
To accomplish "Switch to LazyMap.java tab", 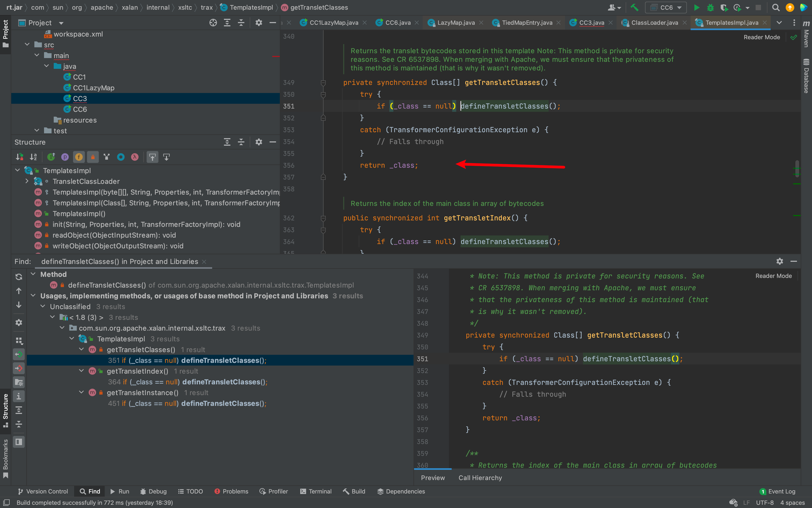I will (456, 23).
